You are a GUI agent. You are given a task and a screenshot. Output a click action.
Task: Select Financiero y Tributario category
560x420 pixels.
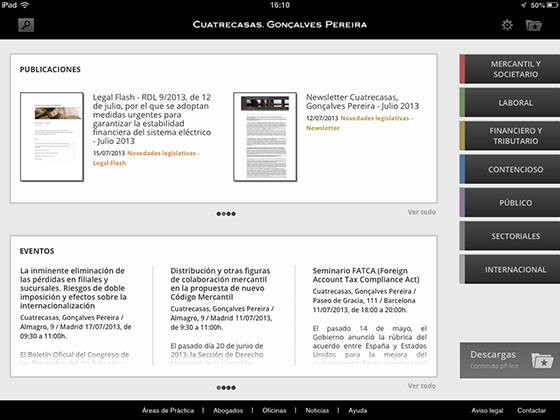pos(510,136)
